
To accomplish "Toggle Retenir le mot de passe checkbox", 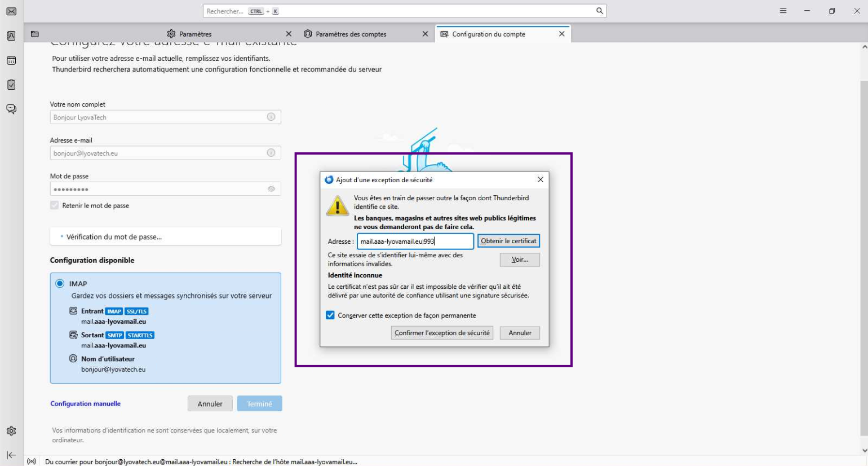I will 55,205.
